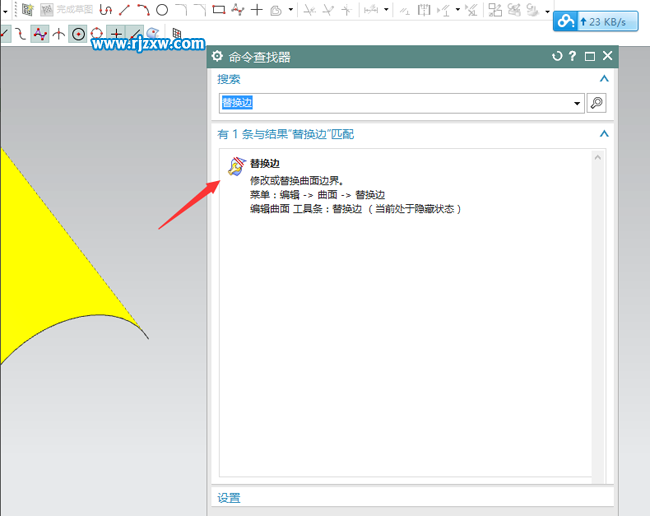Click the bounded grid snap icon
650x516 pixels.
(177, 33)
